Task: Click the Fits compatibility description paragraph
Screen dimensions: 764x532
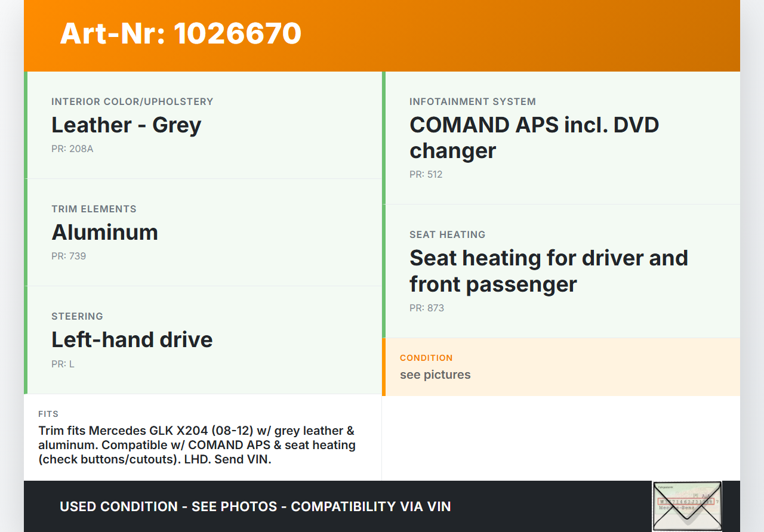Action: click(197, 445)
